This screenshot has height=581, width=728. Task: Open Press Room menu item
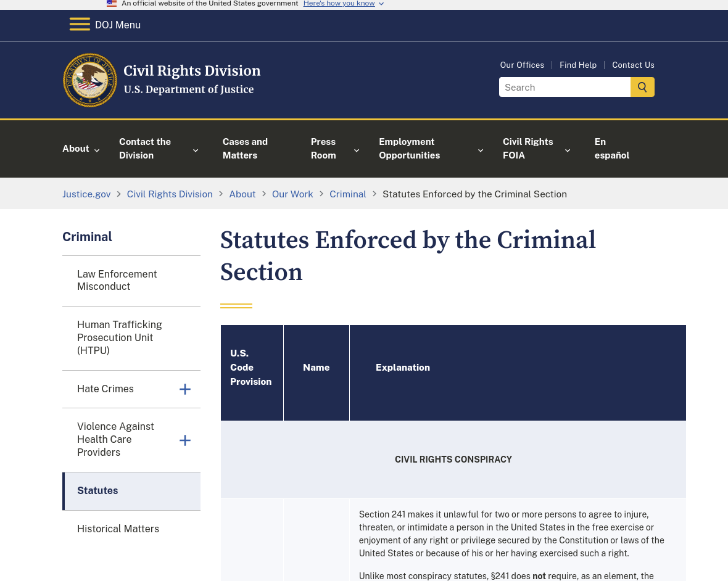click(x=323, y=149)
